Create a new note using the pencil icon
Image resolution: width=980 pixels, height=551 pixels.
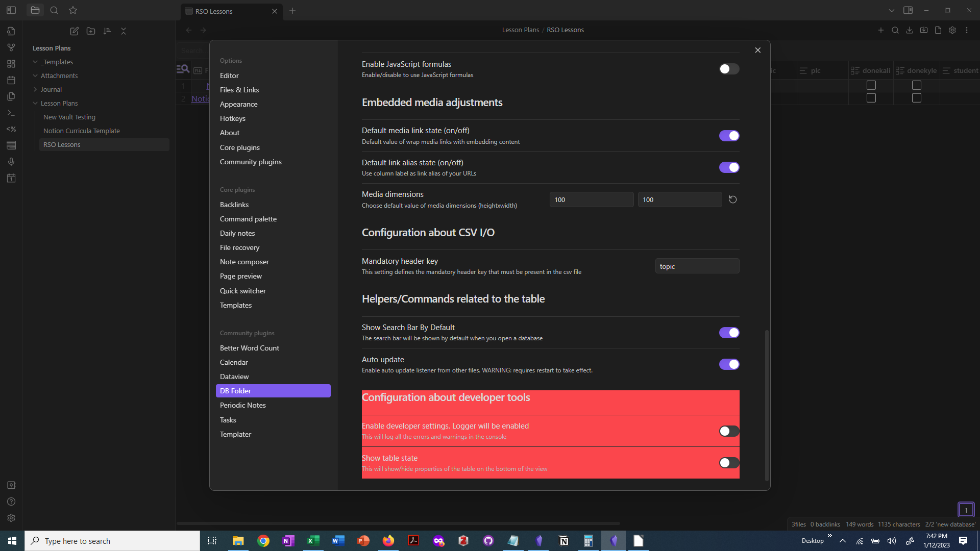[x=74, y=31]
